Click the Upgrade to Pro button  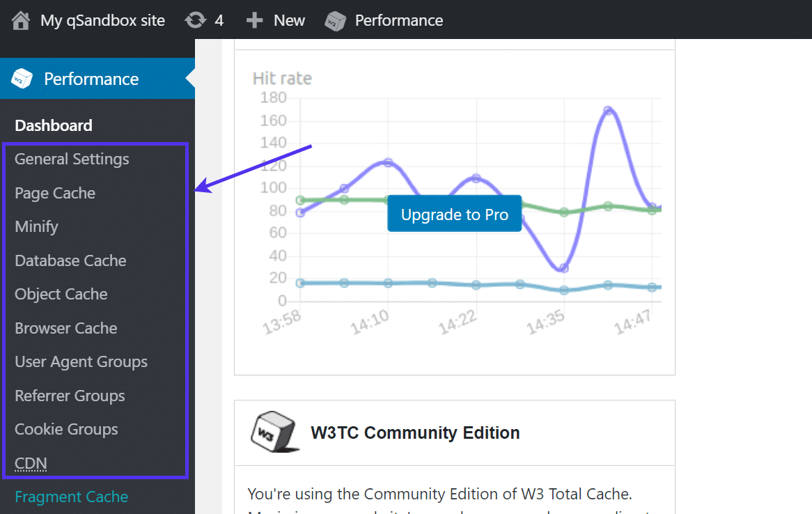(x=454, y=214)
